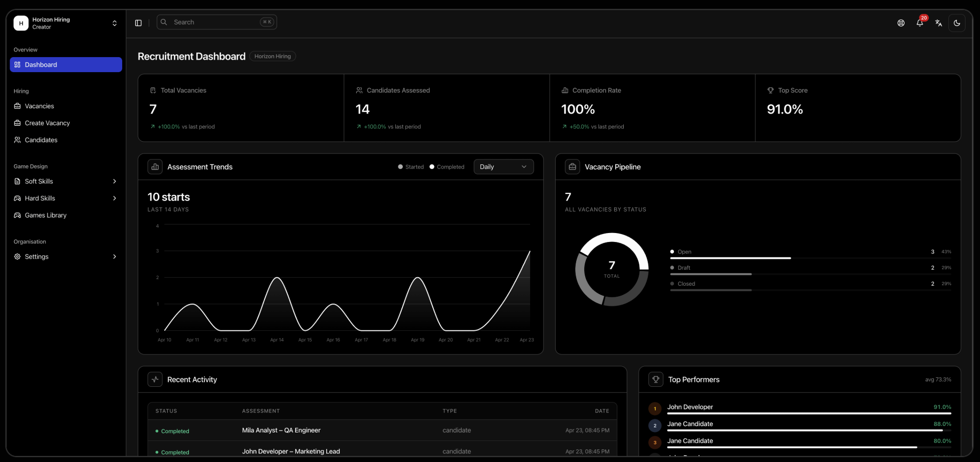Toggle the Completed series in legend
This screenshot has height=462, width=980.
click(447, 167)
